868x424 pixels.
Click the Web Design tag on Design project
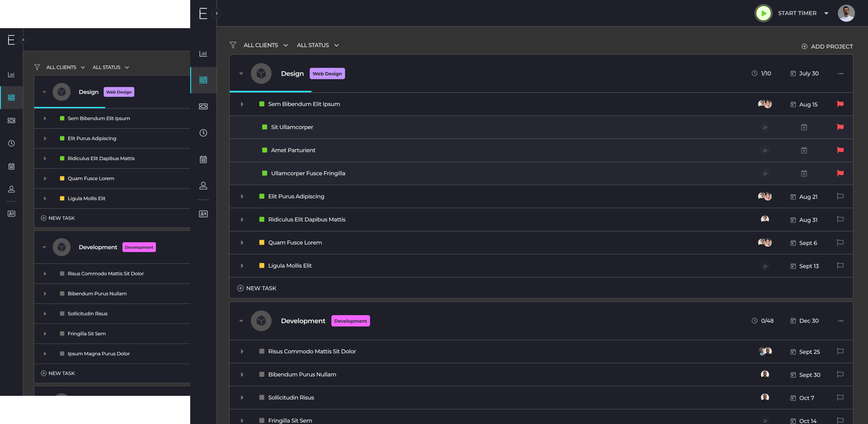[327, 74]
